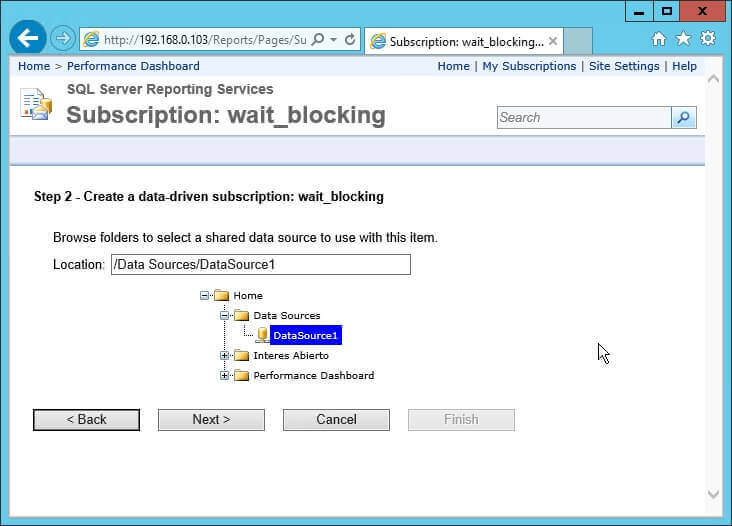The width and height of the screenshot is (732, 526).
Task: Click the subscription report icon beside title
Action: [36, 104]
